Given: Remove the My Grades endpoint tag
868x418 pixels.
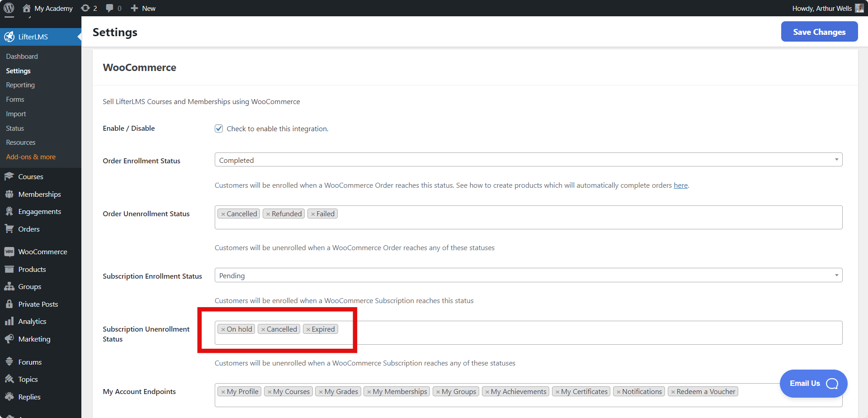Looking at the screenshot, I should (x=321, y=392).
